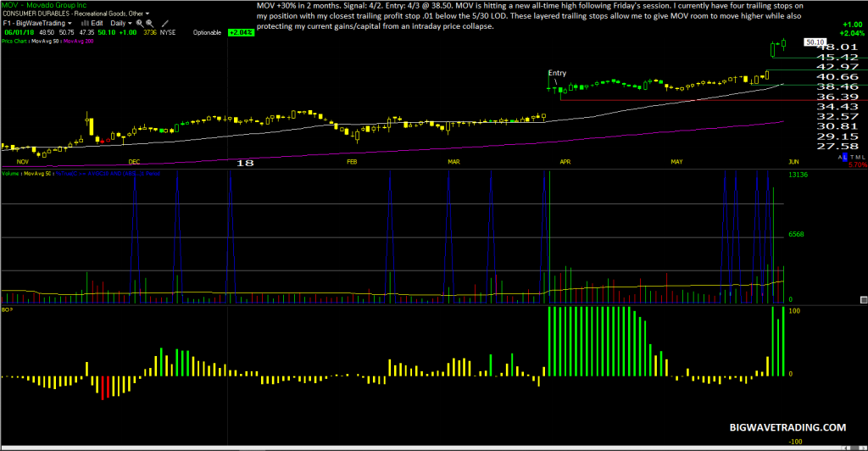Select the Entry annotation on the chart
The image size is (868, 451).
click(x=557, y=73)
